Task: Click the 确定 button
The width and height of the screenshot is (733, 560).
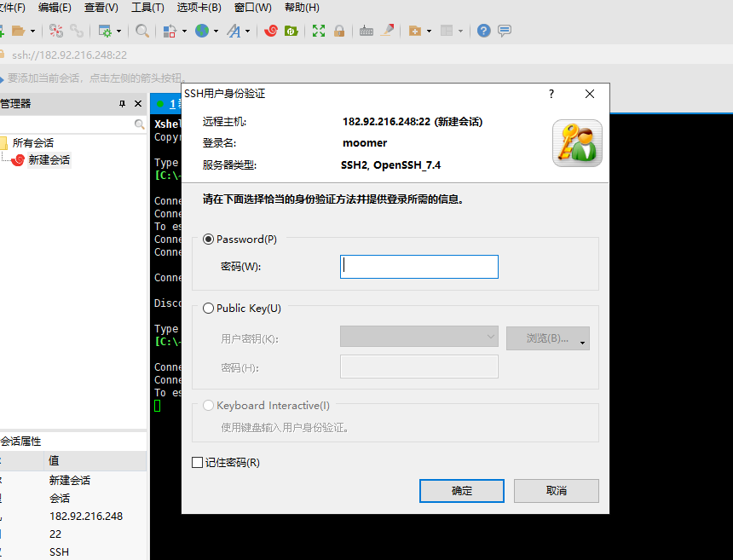Action: 462,491
